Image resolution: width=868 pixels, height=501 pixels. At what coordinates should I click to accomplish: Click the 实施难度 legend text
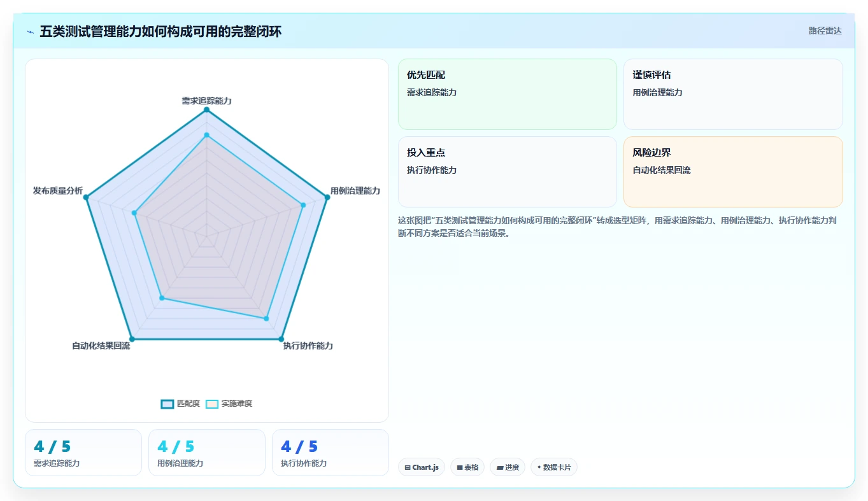(237, 404)
